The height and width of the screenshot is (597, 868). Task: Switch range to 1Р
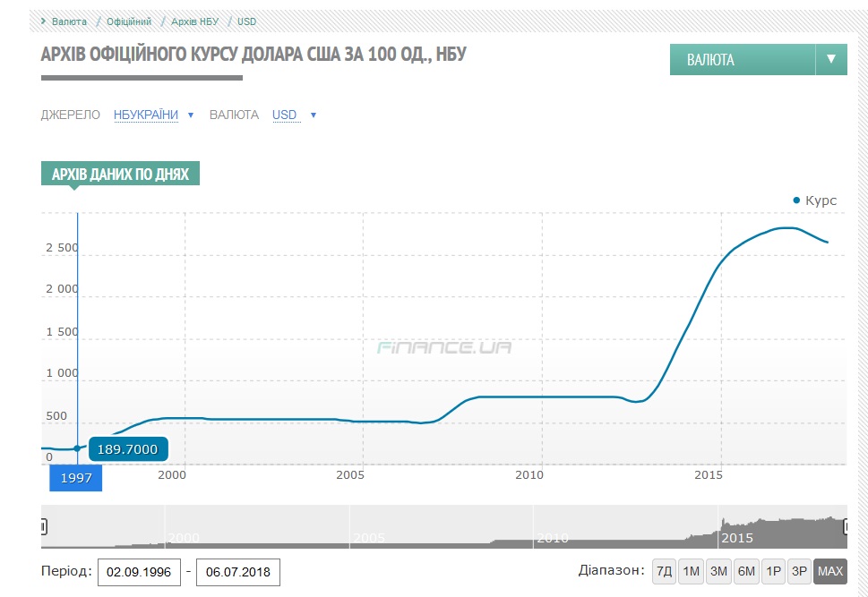pyautogui.click(x=774, y=571)
